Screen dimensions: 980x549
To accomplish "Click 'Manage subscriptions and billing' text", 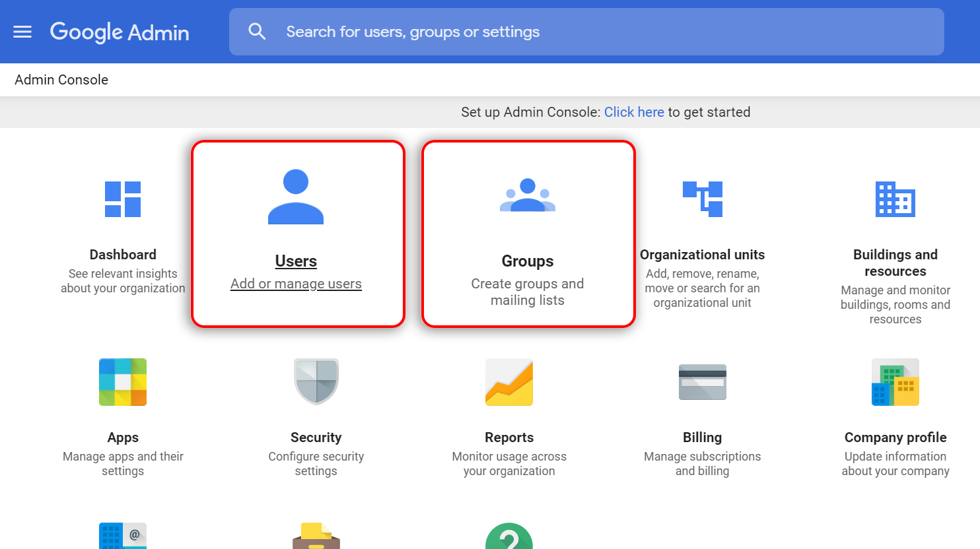I will [x=703, y=464].
